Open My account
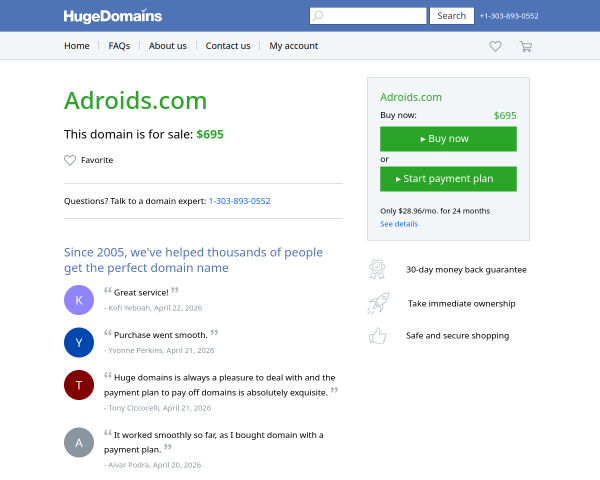This screenshot has height=480, width=600. click(x=293, y=46)
